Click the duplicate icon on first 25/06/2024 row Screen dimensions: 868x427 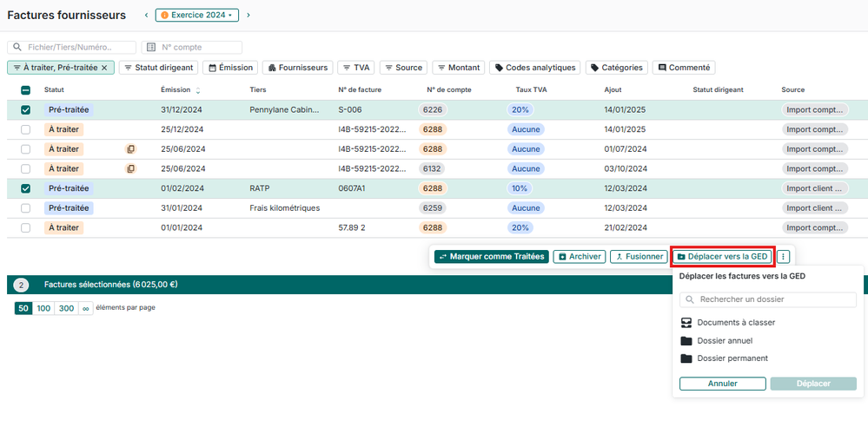pos(130,149)
